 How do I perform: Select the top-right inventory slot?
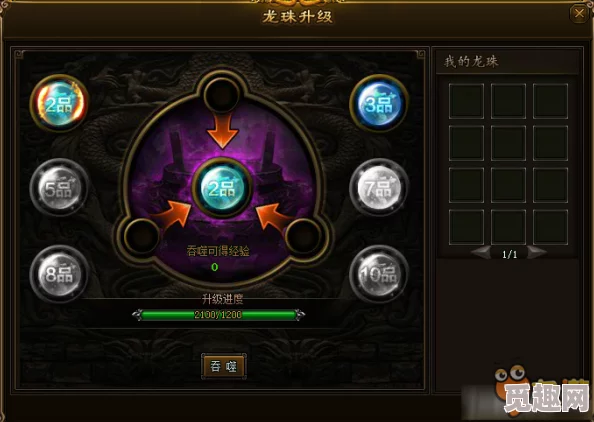(550, 101)
